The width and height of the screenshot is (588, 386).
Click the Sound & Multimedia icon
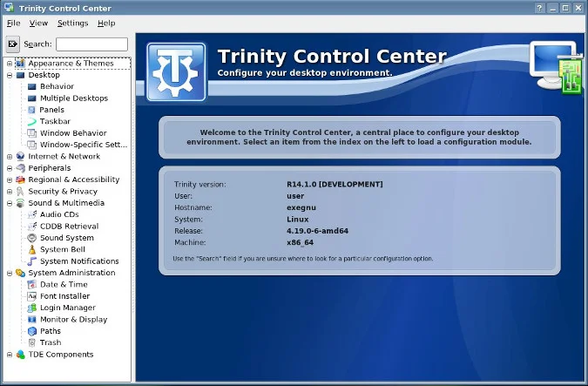click(x=20, y=203)
